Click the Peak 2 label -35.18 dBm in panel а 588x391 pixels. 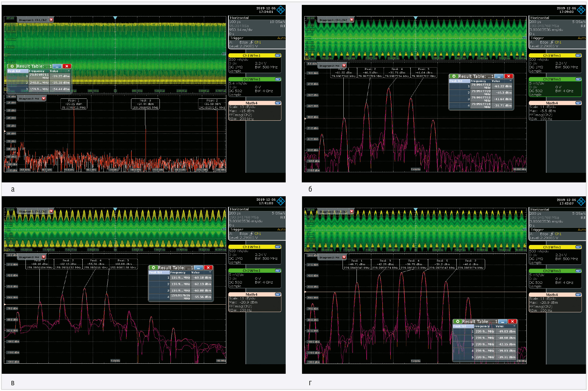pos(212,104)
